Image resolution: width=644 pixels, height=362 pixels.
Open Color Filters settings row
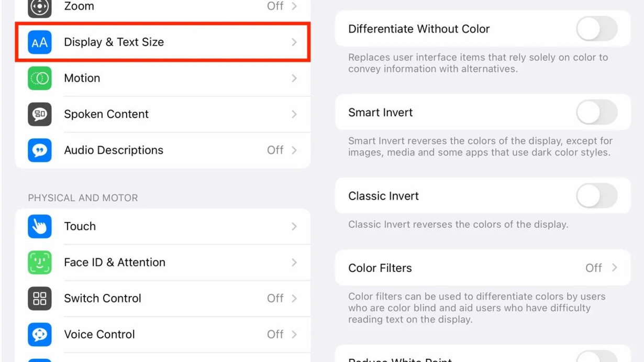(x=483, y=268)
